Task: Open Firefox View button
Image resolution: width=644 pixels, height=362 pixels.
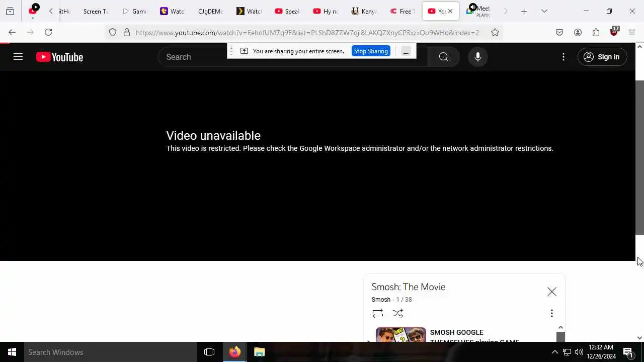Action: [x=10, y=11]
